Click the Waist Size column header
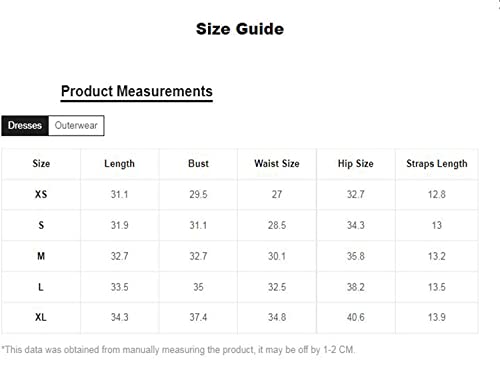This screenshot has width=500, height=367. click(x=277, y=164)
